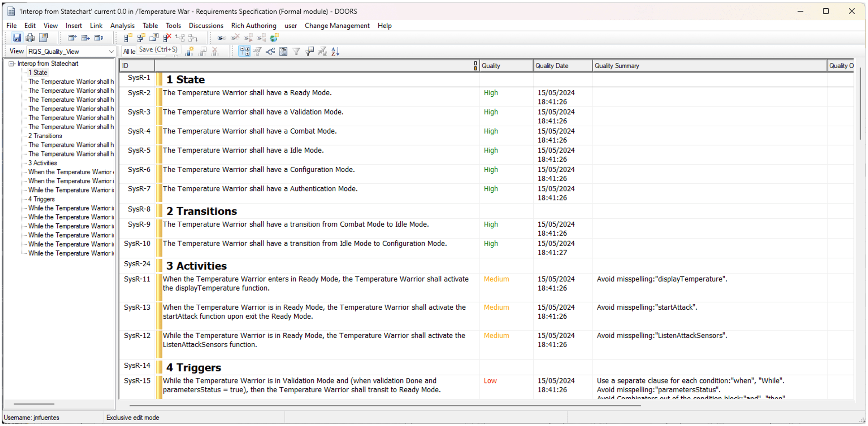Screen dimensions: 868x426
Task: Click the start link chain icon
Action: pos(222,38)
